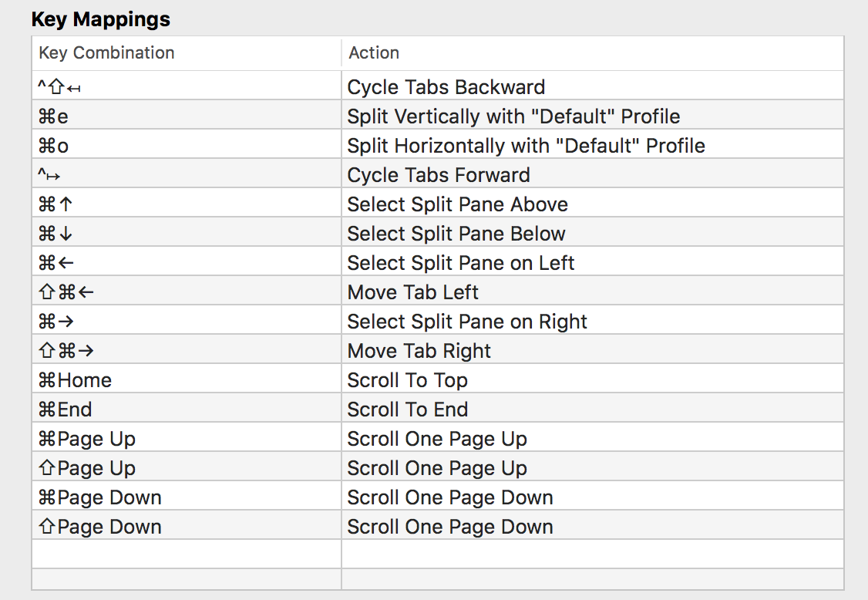Click the Action column header

[374, 53]
